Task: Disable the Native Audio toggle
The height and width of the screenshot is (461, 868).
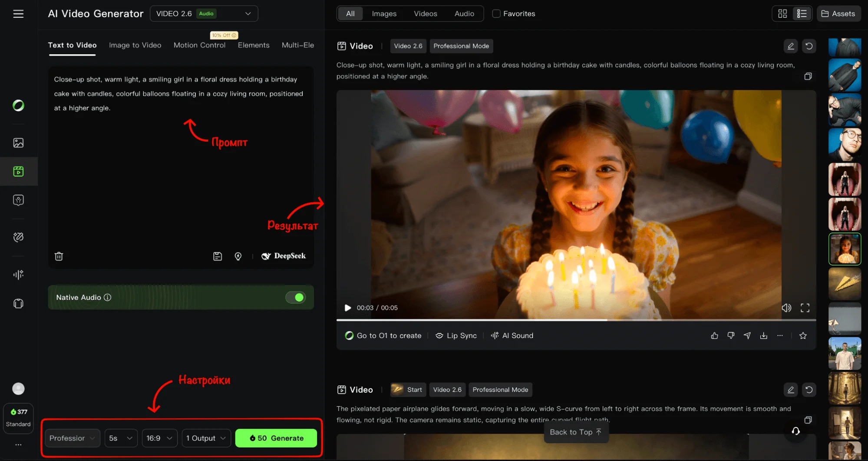Action: tap(295, 297)
